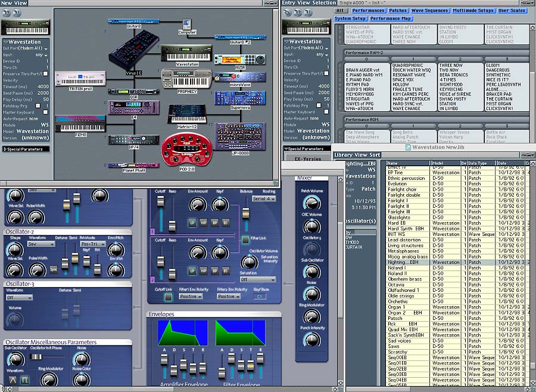Select the Unitor8 #2 MIDI interface
536x392 pixels.
coord(240,37)
